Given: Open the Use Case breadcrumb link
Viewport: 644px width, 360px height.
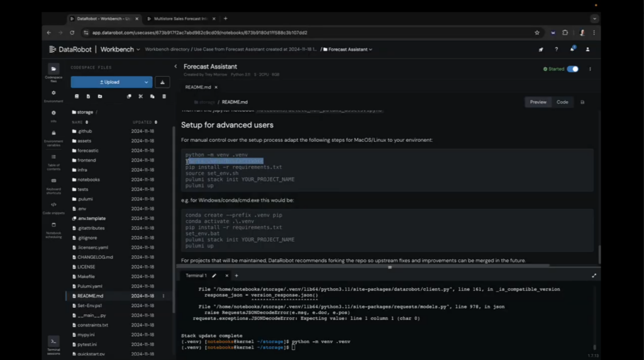Looking at the screenshot, I should pyautogui.click(x=255, y=49).
